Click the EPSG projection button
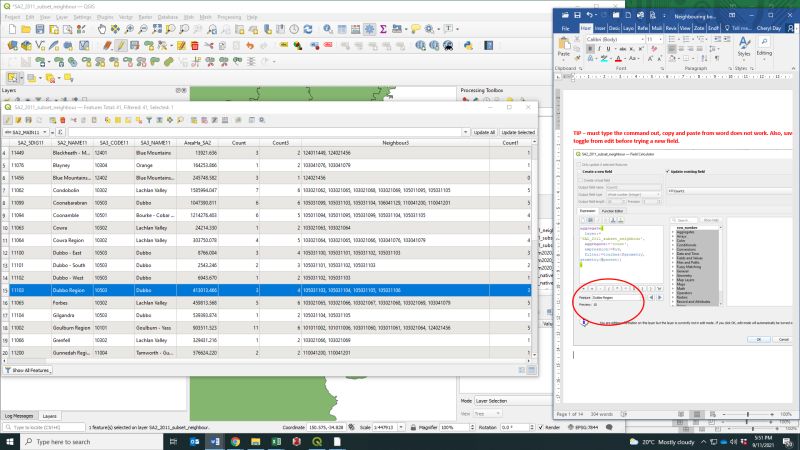 tap(583, 427)
